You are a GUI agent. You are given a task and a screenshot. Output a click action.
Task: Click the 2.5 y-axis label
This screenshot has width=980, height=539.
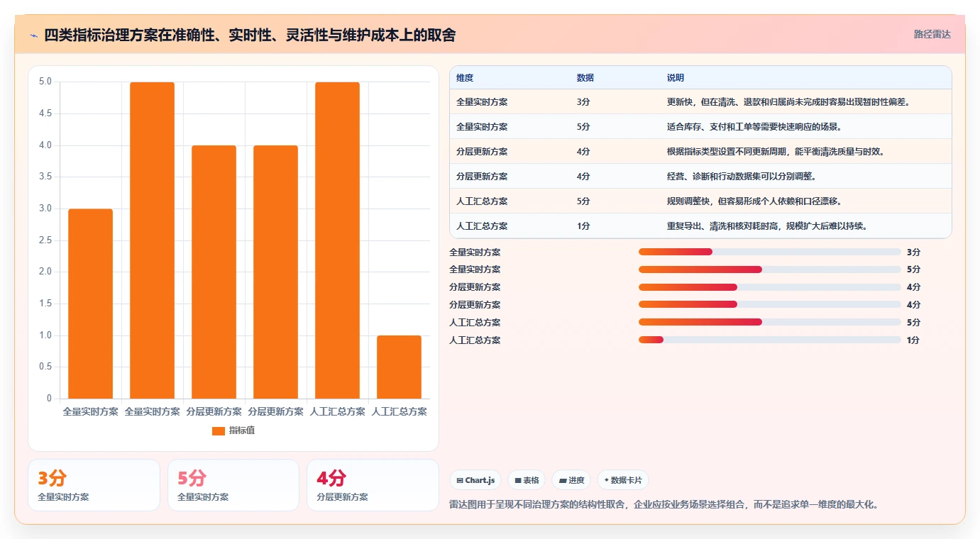[45, 240]
